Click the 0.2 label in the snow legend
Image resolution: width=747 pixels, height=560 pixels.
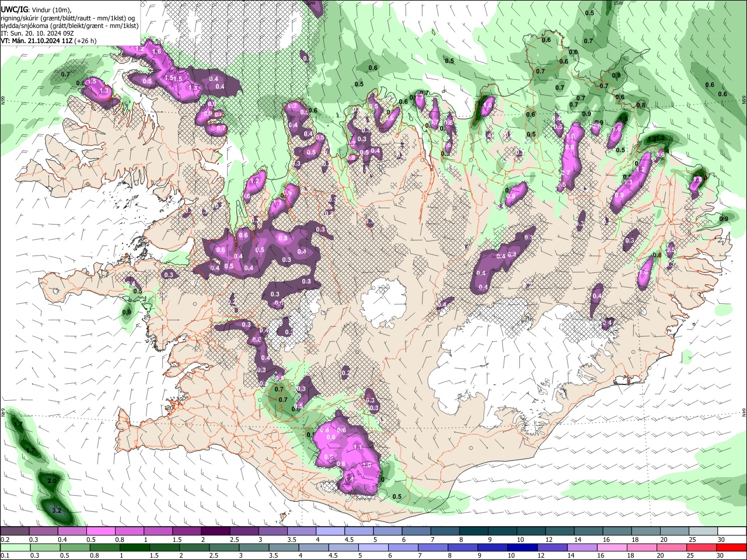coord(5,540)
